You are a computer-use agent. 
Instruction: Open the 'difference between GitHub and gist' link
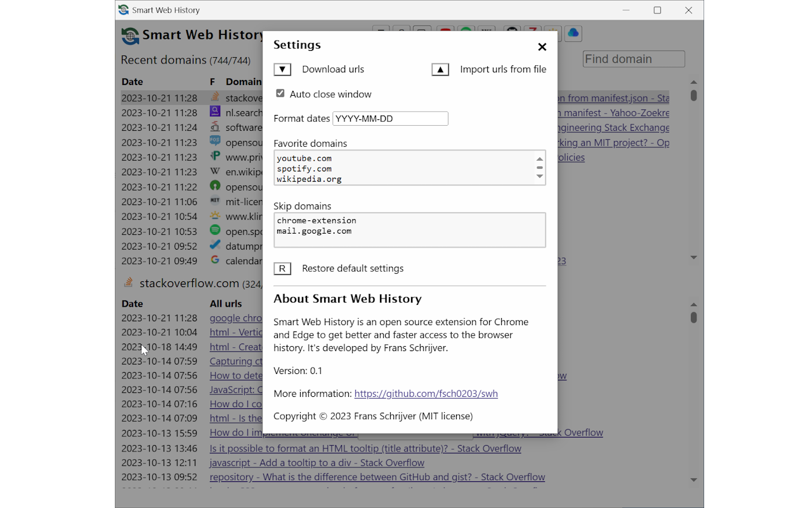coord(377,477)
